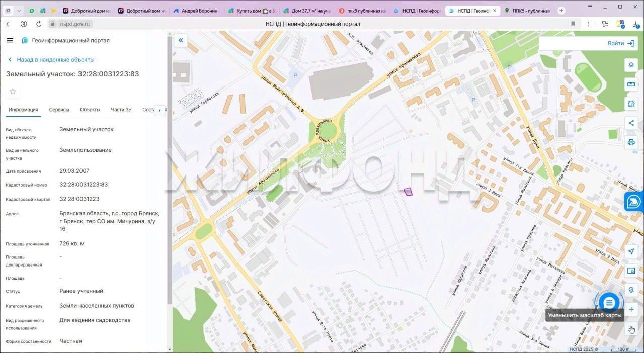Click the Войти login button
644x353 pixels.
[621, 43]
